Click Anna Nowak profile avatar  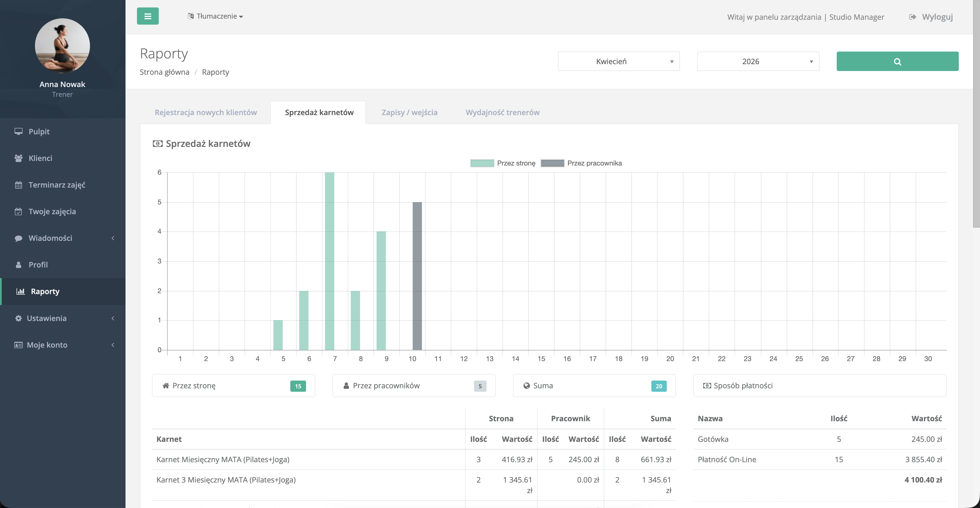click(x=62, y=46)
